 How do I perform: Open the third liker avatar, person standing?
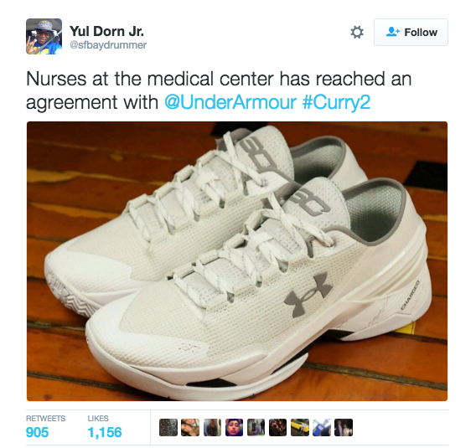[x=212, y=427]
